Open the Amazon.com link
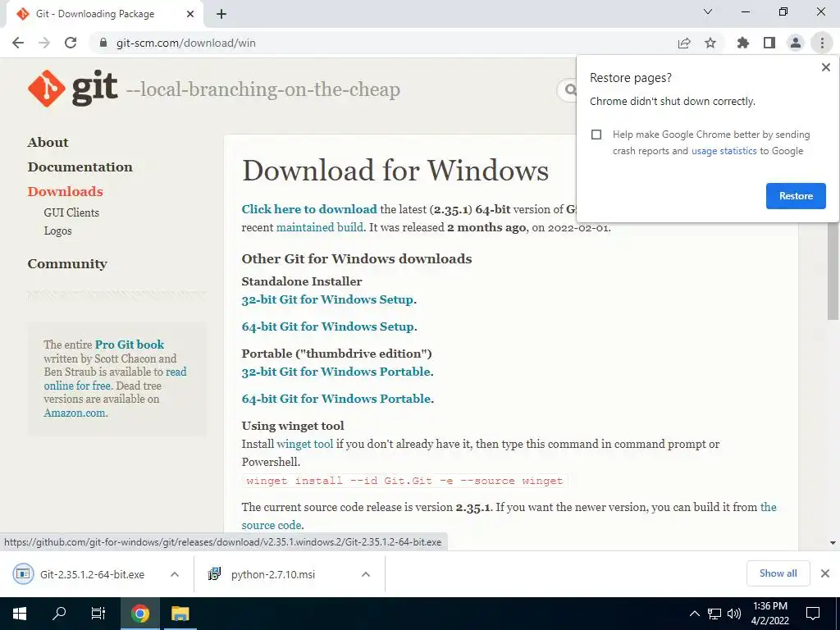Viewport: 840px width, 630px height. click(x=75, y=413)
